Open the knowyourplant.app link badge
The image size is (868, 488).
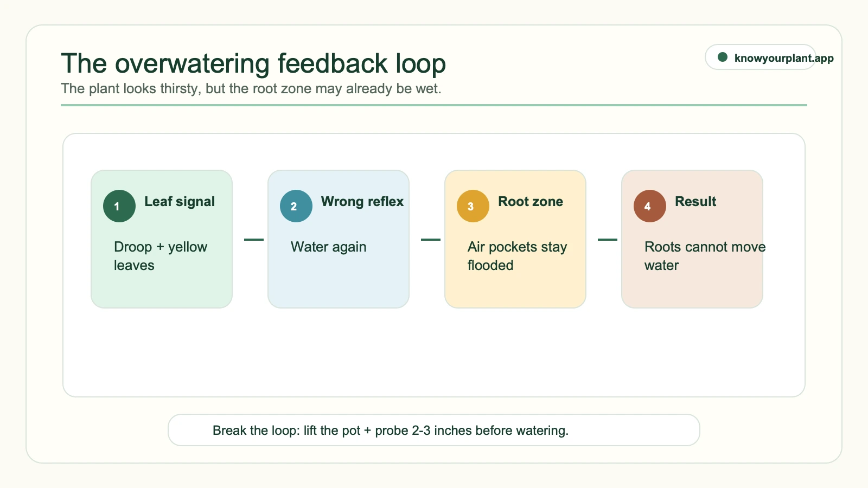(x=761, y=57)
